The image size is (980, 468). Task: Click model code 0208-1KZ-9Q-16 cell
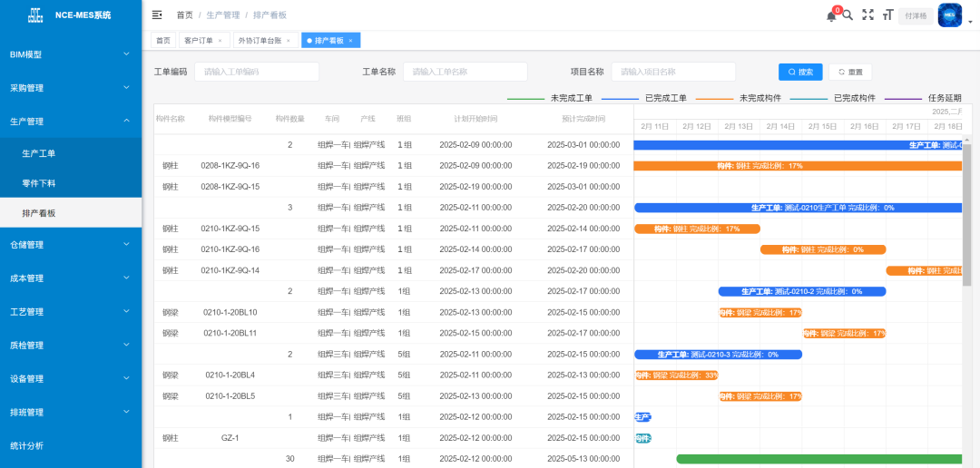[x=230, y=166]
